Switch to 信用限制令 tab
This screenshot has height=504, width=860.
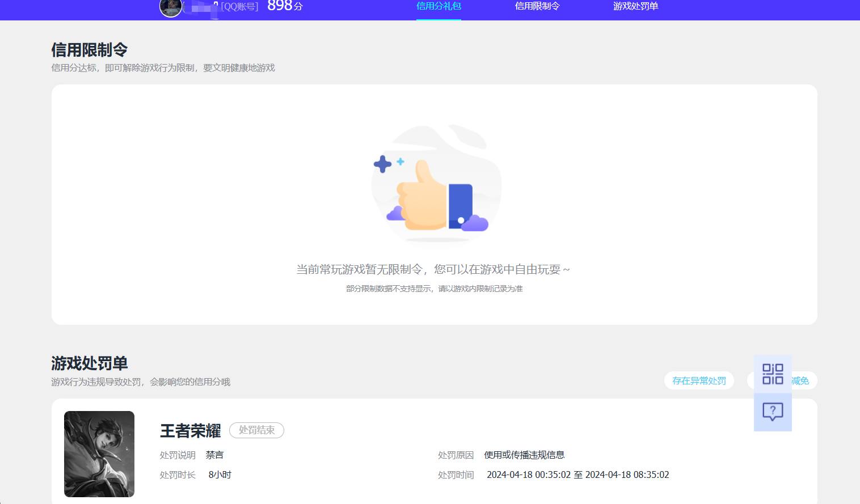pos(537,6)
